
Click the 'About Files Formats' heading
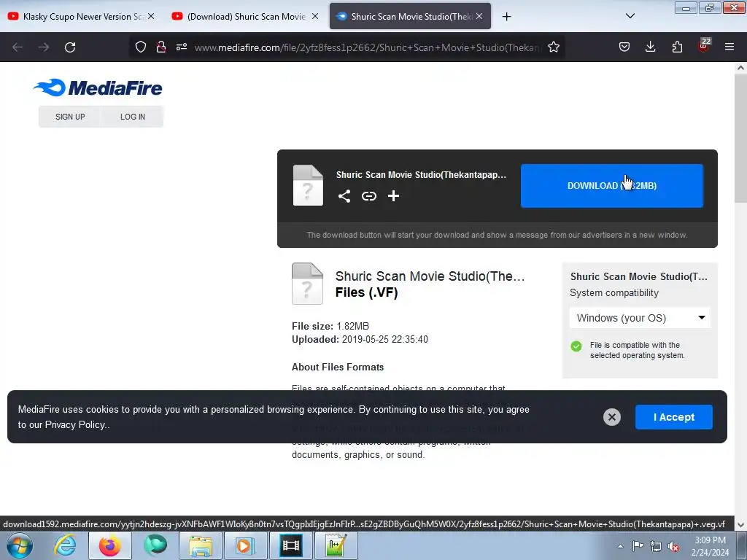tap(338, 367)
